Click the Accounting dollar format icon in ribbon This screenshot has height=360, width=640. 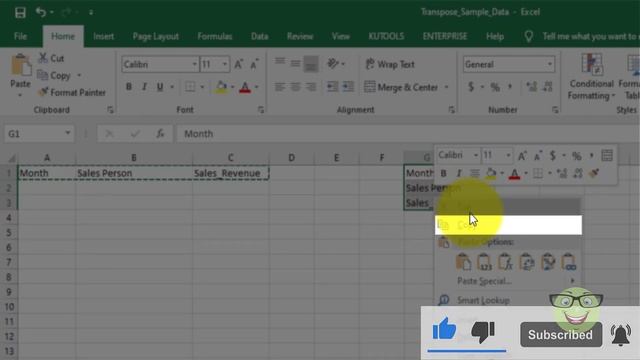pos(471,87)
